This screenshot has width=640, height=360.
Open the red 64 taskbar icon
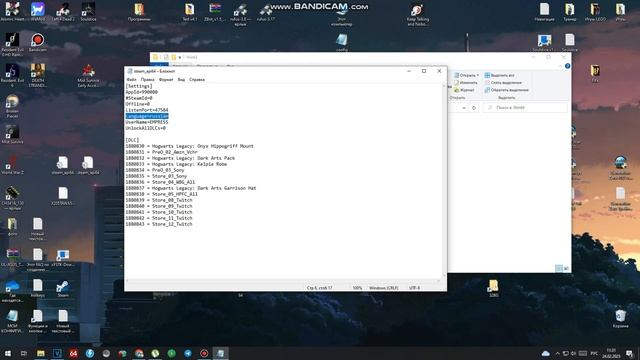pos(73,353)
